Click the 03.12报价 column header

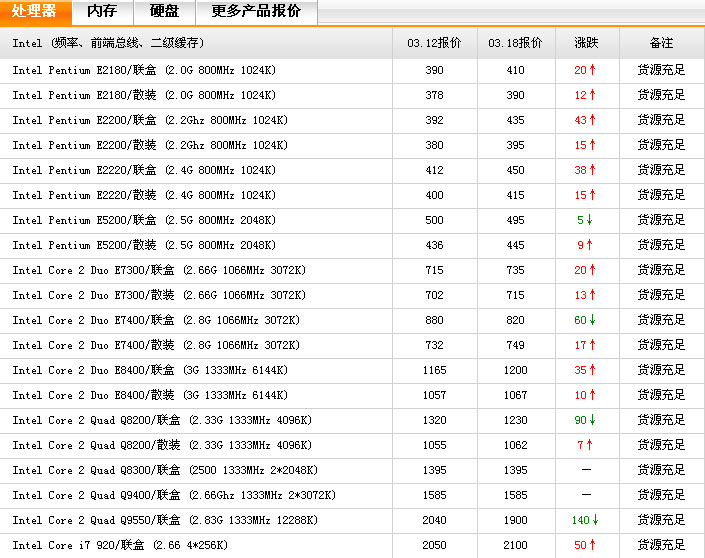434,43
